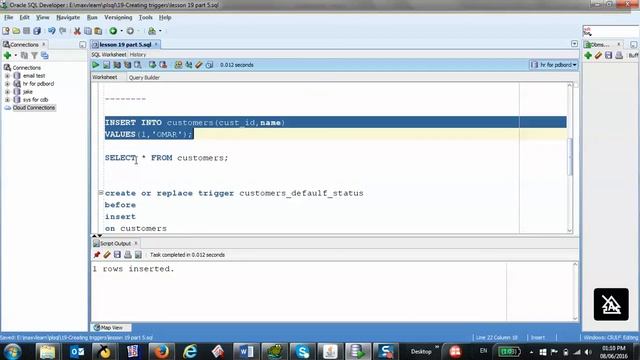
Task: Close the Connections panel tab
Action: tap(44, 44)
